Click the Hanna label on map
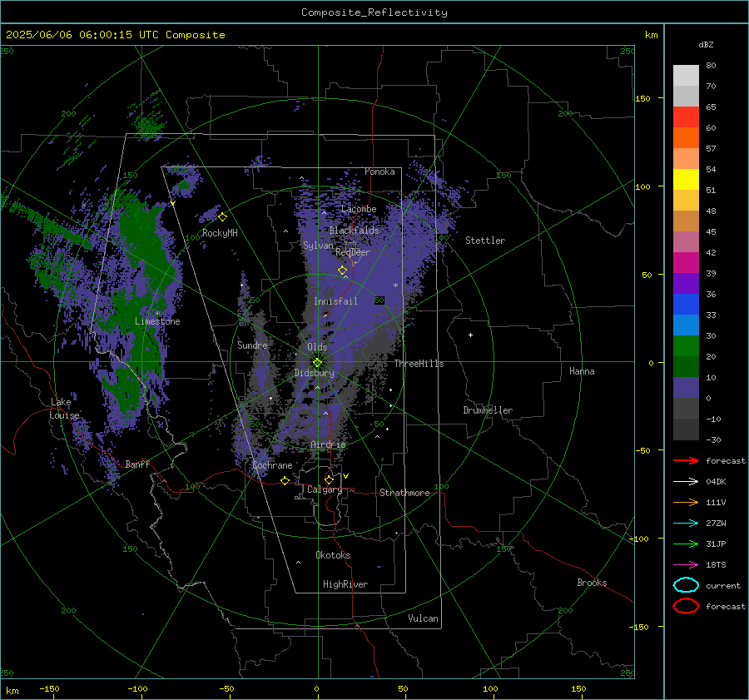This screenshot has width=749, height=700. (582, 371)
